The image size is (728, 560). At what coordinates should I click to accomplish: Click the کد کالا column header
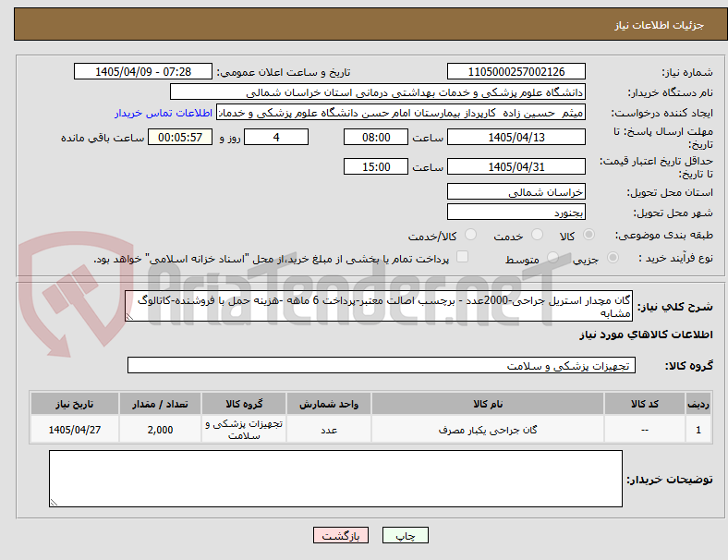tap(645, 404)
